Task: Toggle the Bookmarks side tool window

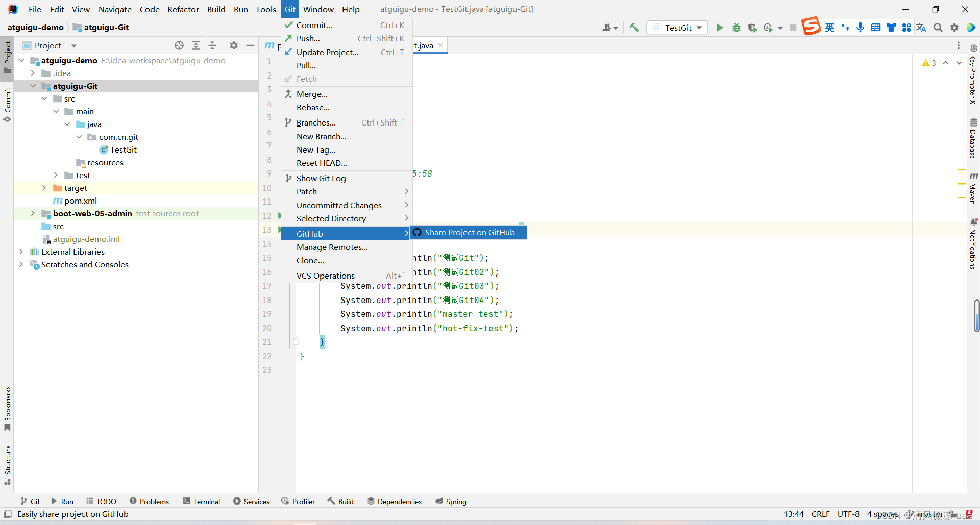Action: [x=7, y=408]
